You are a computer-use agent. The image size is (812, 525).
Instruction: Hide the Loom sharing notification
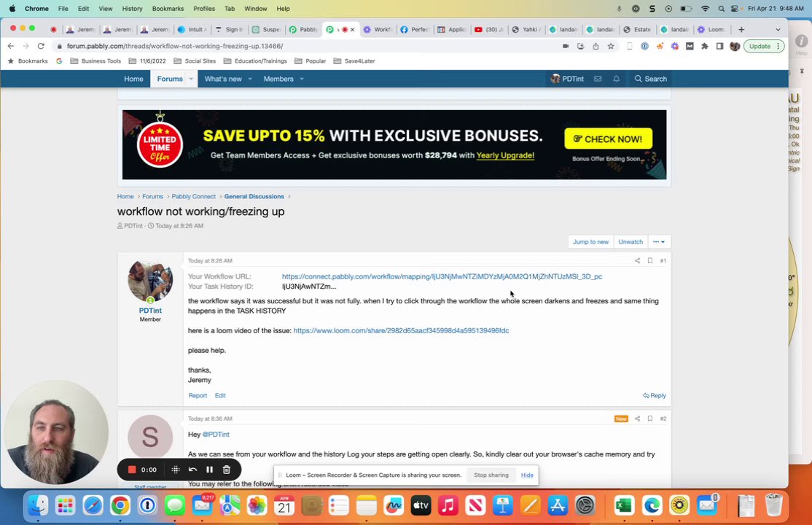click(527, 475)
